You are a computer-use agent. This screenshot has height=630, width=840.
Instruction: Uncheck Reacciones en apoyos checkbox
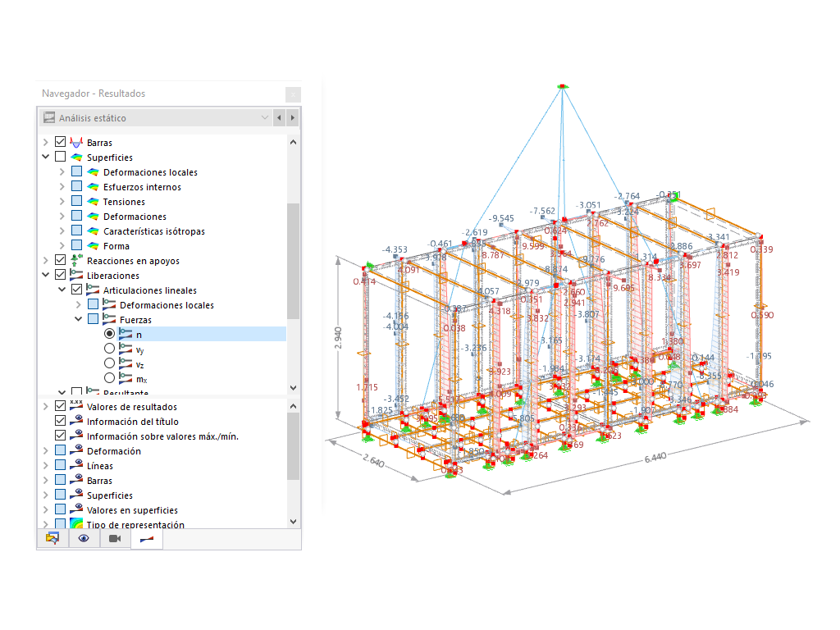(60, 260)
